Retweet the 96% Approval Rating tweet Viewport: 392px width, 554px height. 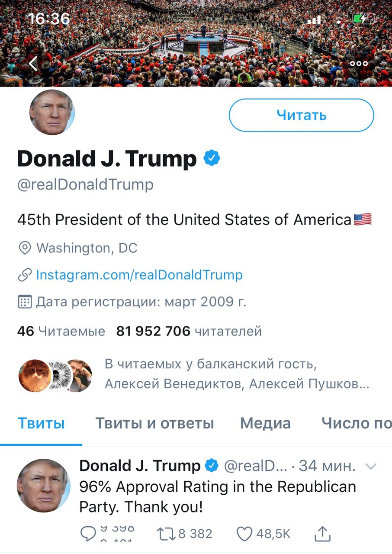(x=166, y=534)
